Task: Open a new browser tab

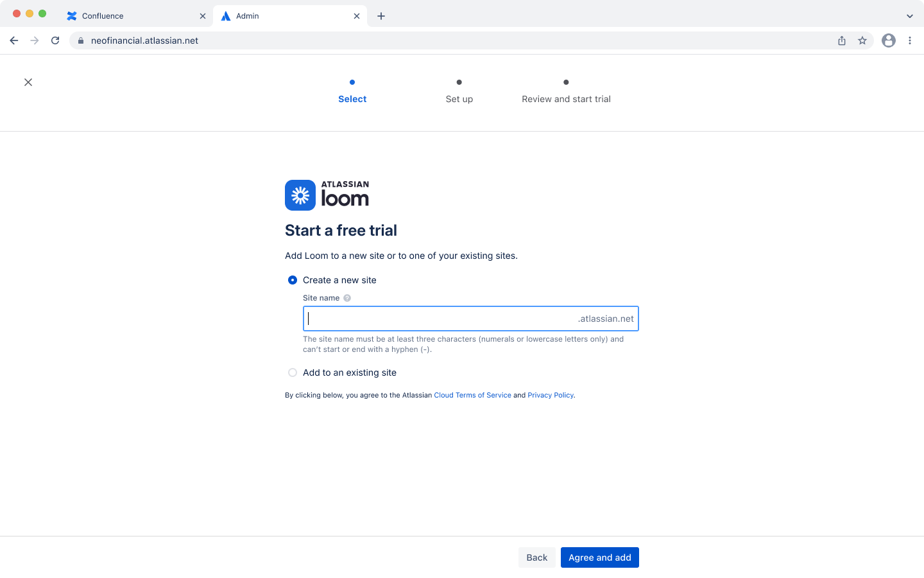Action: pyautogui.click(x=381, y=16)
